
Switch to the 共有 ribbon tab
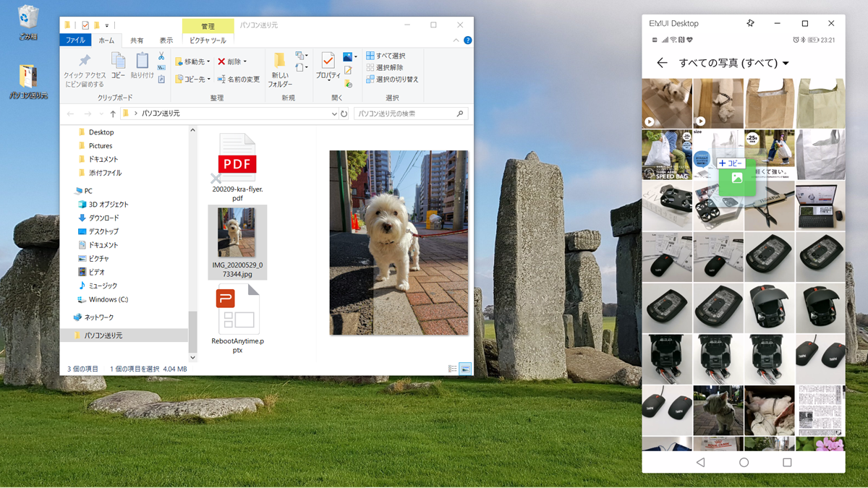click(137, 40)
